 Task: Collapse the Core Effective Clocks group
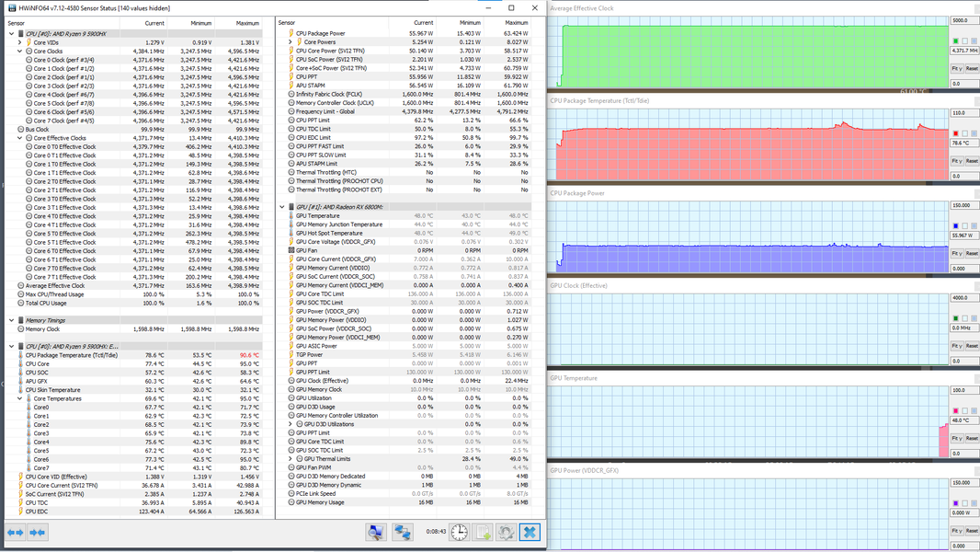pos(19,138)
